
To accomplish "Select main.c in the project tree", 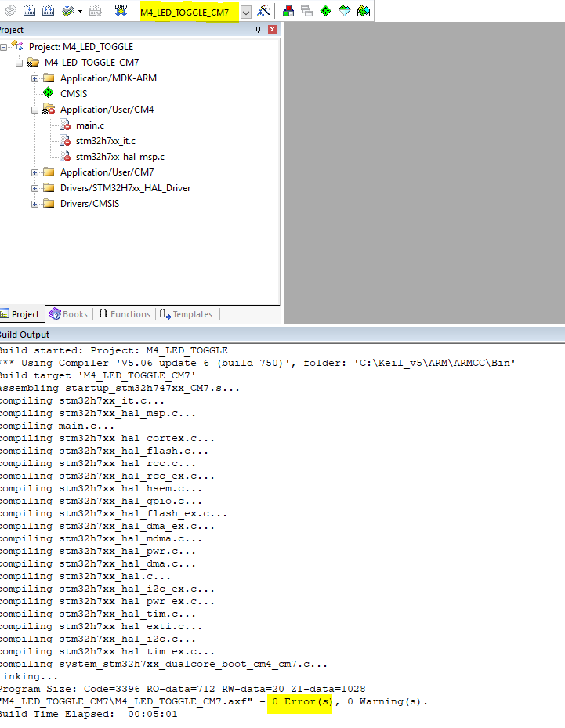I will click(90, 125).
